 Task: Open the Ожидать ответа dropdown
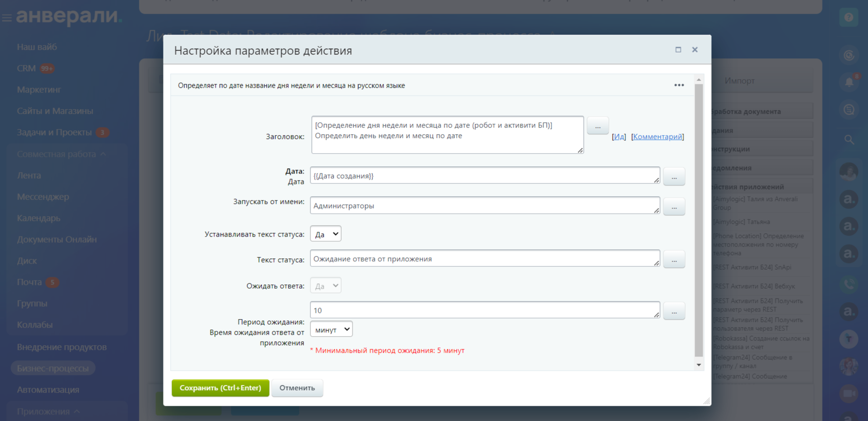click(x=325, y=286)
